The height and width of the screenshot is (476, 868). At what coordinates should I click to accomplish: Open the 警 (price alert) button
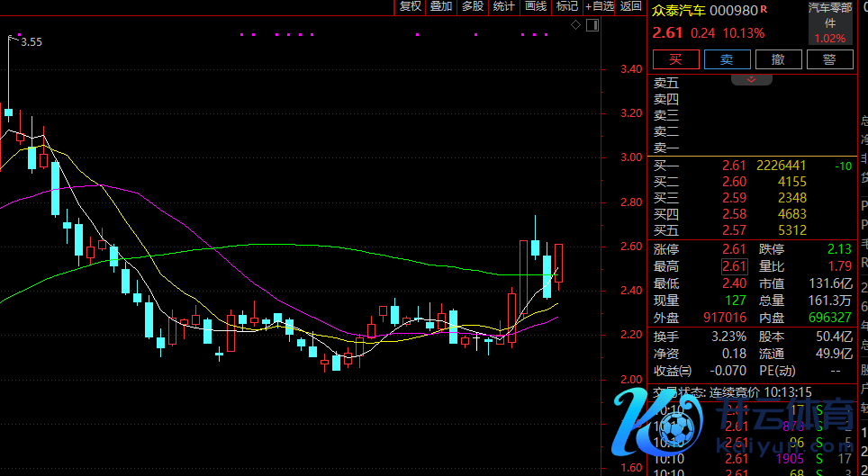pos(829,59)
